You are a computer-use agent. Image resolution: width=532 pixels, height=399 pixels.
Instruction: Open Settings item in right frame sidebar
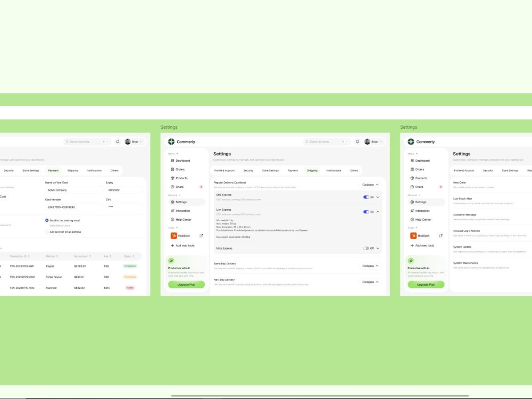tap(426, 202)
